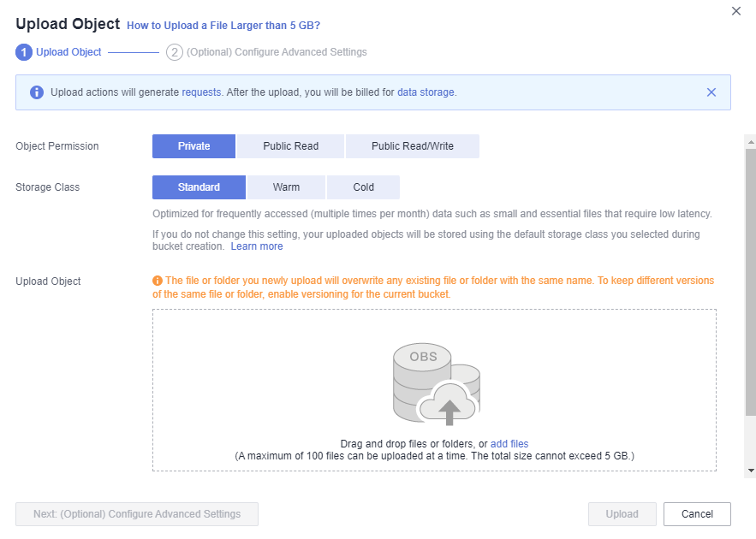Viewport: 756px width, 539px height.
Task: Select Private object permission
Action: click(193, 146)
